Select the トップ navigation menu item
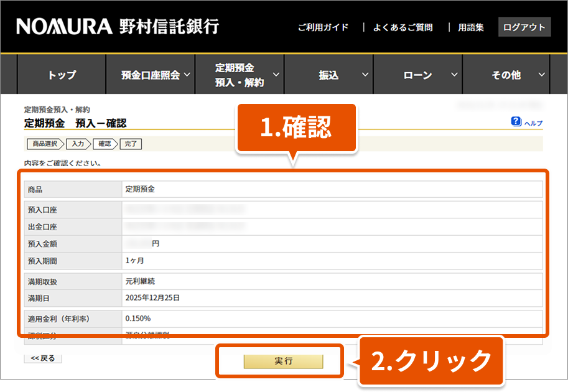This screenshot has width=568, height=392. [x=62, y=75]
